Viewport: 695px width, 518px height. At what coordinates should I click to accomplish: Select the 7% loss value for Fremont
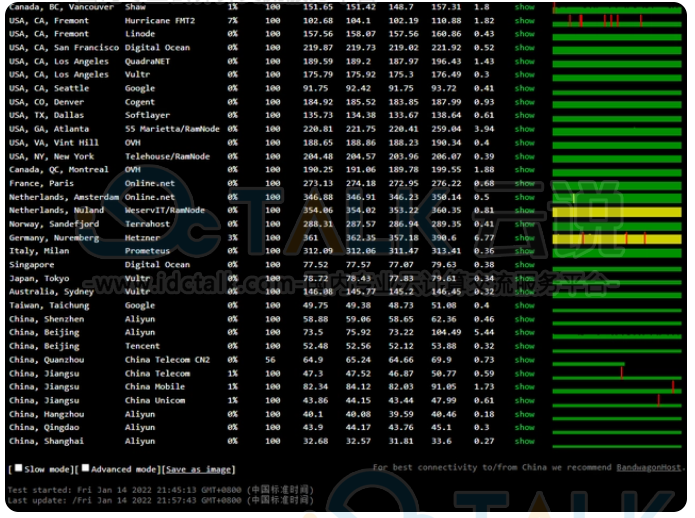[x=233, y=21]
